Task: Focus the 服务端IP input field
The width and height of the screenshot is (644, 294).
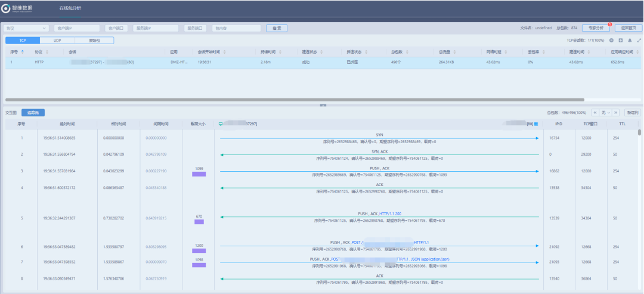Action: pos(156,29)
